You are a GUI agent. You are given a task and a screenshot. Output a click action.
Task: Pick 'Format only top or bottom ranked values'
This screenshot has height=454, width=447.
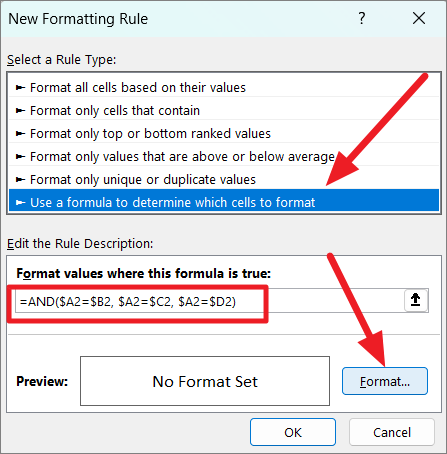click(x=224, y=133)
